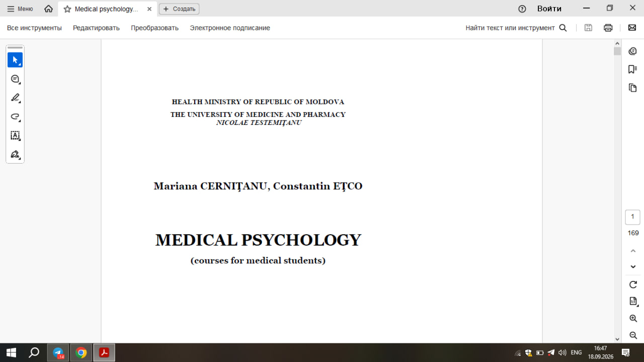Click the scrollbar down arrow

617,339
